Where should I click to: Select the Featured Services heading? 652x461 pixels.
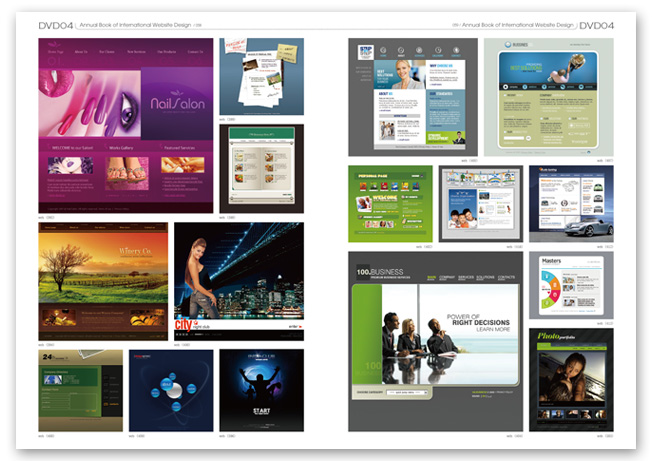(179, 148)
